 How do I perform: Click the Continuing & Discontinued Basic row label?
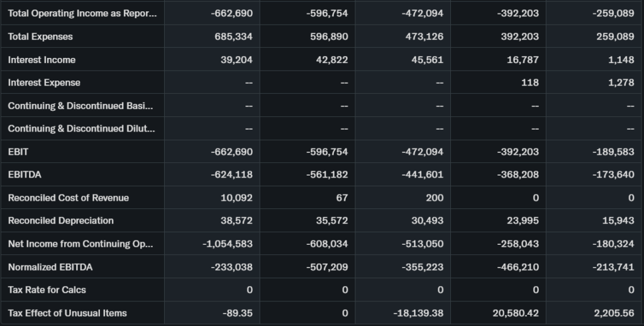(x=80, y=106)
